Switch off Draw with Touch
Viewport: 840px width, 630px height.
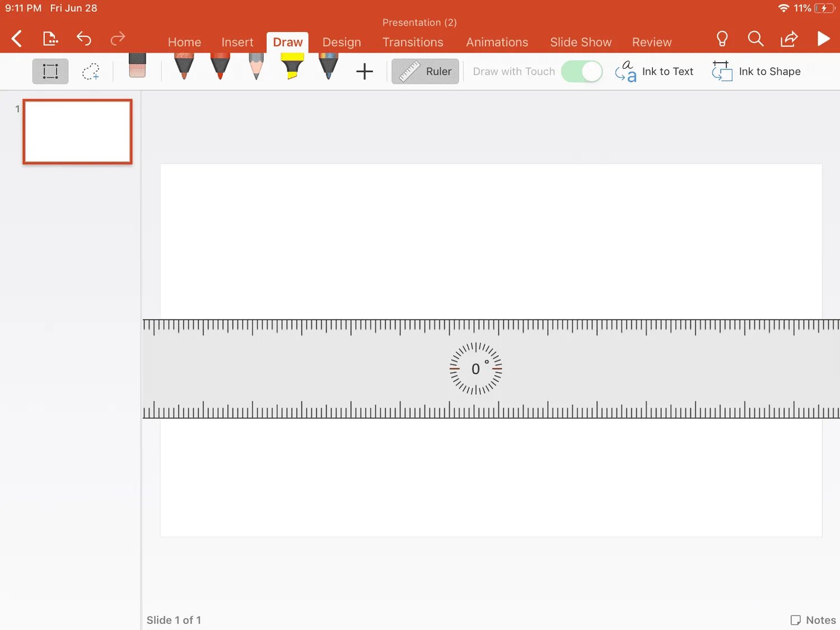(582, 72)
